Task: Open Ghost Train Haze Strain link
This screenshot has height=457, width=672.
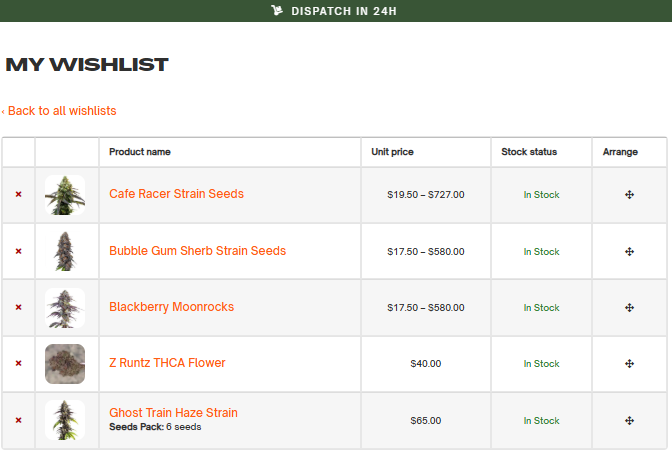Action: [x=173, y=412]
